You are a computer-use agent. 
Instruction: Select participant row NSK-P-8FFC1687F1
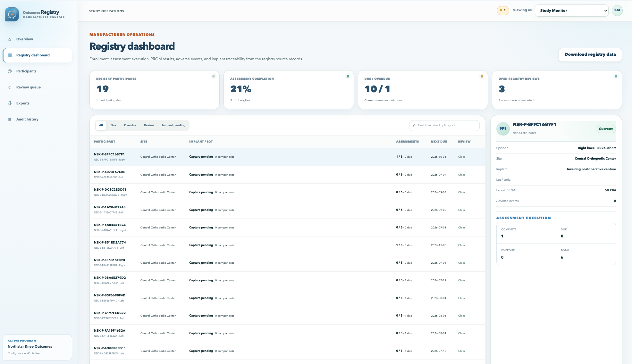coord(287,157)
